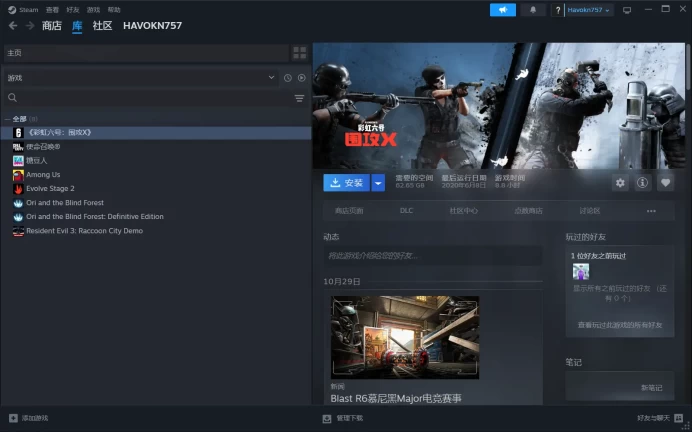The height and width of the screenshot is (432, 692).
Task: Select Ori and the Blind Forest: Definitive Edition
Action: (95, 217)
